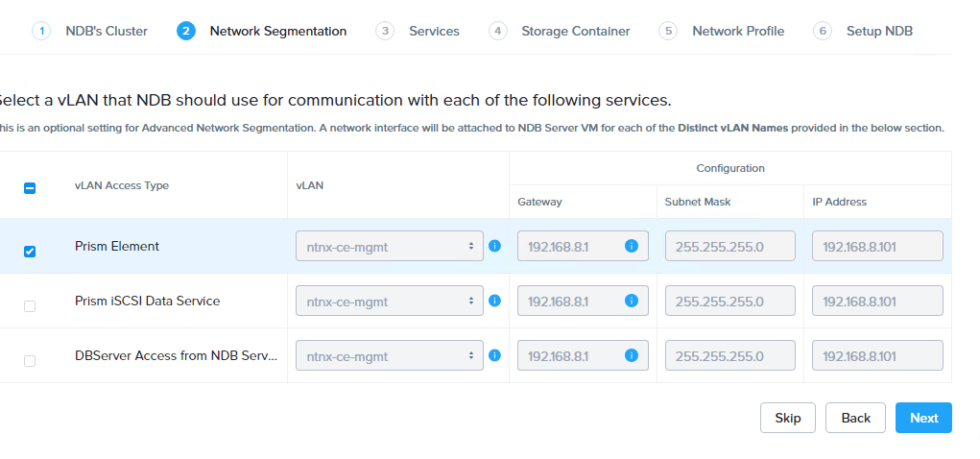Enable Prism iSCSI Data Service checkbox
The height and width of the screenshot is (459, 980).
click(30, 306)
